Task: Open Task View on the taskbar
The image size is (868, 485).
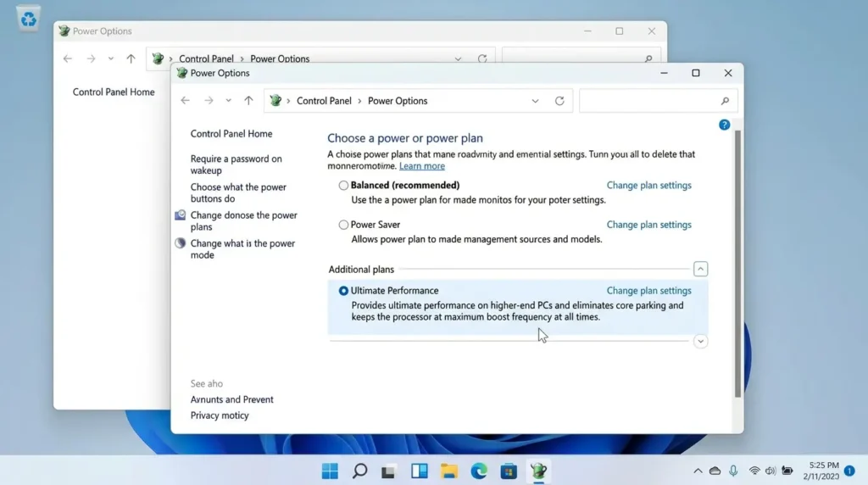Action: coord(388,471)
